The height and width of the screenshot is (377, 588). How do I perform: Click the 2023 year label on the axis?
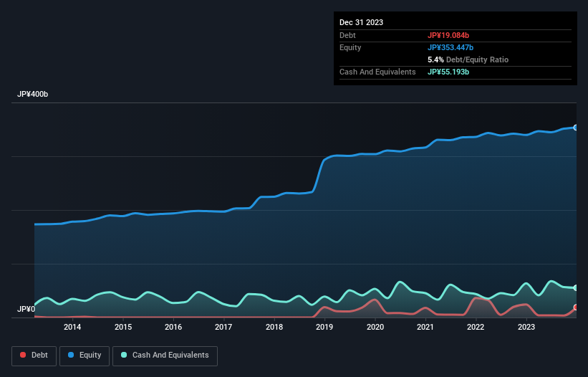pos(526,328)
